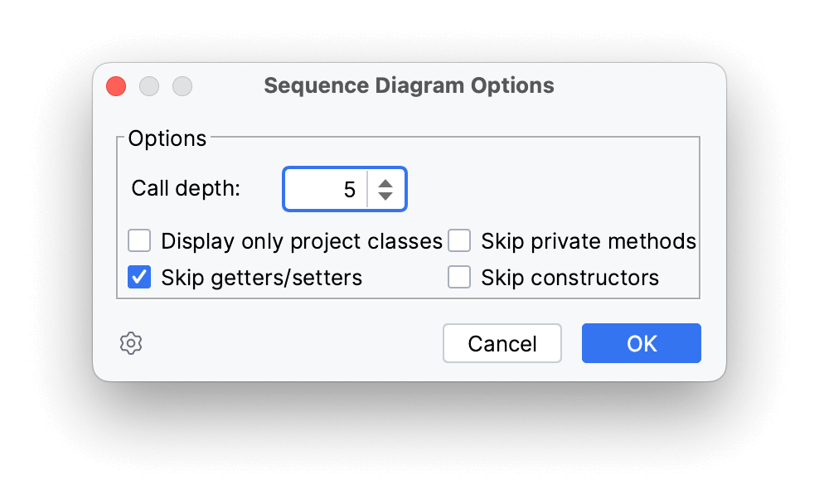Close the dialog with the red button
The image size is (819, 504).
[116, 86]
